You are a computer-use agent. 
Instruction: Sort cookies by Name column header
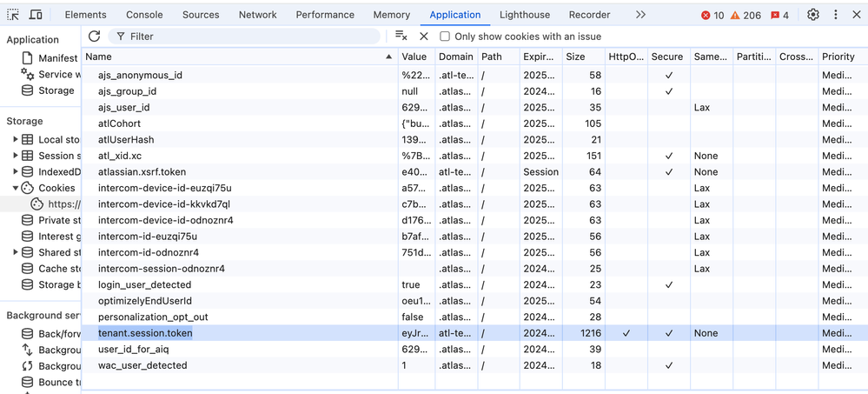(240, 57)
